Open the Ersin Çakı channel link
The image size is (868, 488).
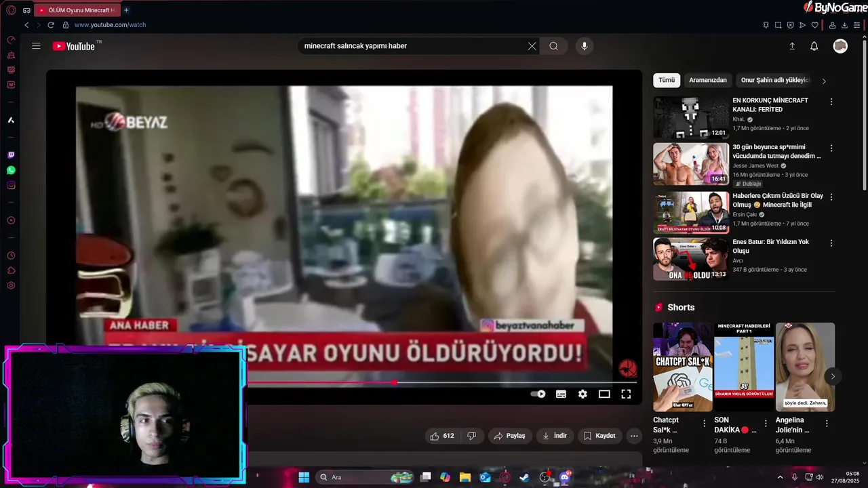[745, 215]
